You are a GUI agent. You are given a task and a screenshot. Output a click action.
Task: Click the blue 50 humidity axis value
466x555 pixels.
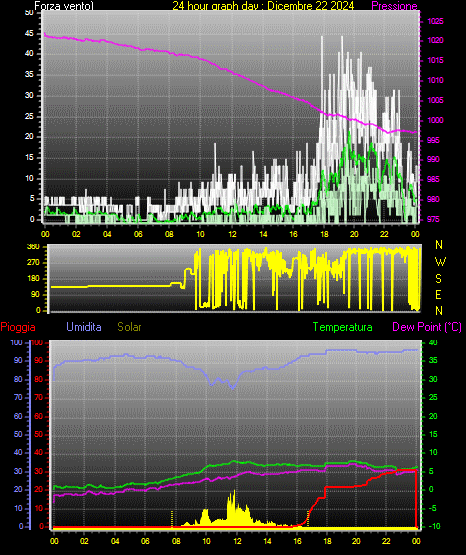18,434
